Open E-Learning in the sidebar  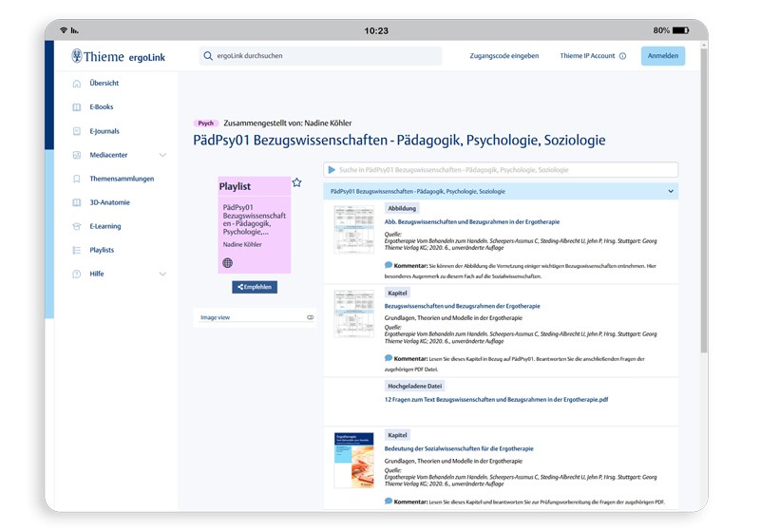point(105,226)
